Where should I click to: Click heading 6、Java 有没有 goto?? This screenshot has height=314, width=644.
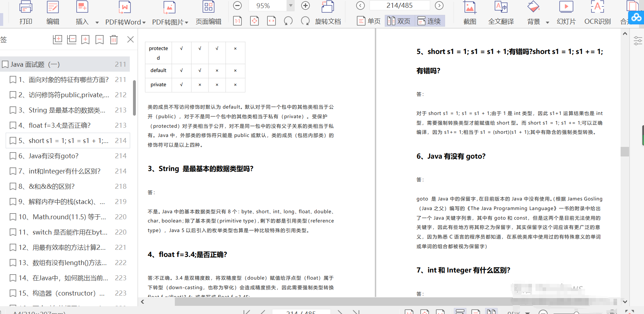coord(451,156)
